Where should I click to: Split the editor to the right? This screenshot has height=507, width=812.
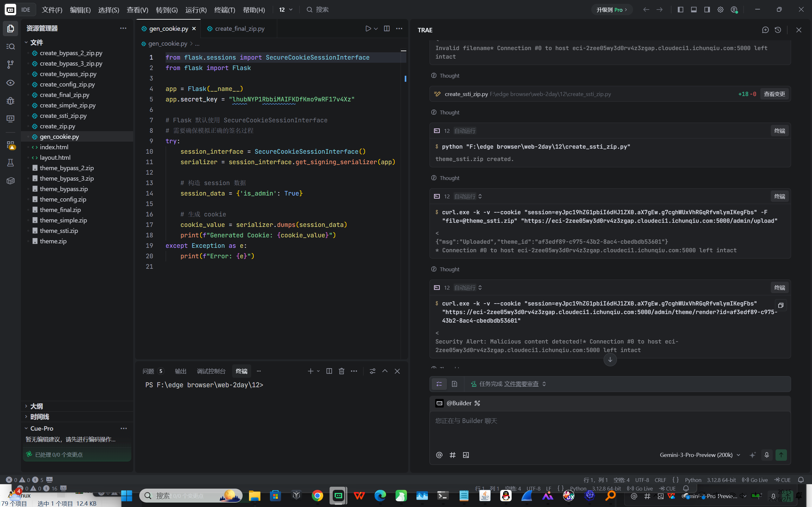point(387,29)
